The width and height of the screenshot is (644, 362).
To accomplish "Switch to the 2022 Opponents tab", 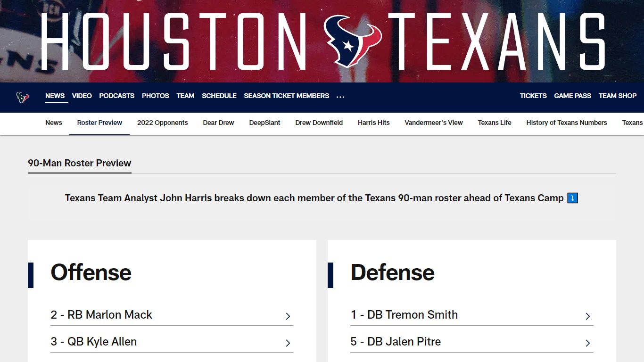I will point(163,123).
